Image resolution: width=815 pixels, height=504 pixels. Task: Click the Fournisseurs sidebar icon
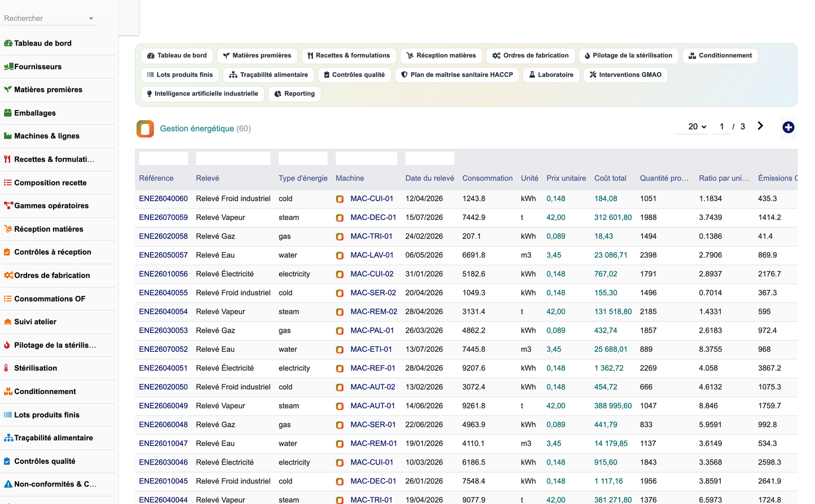(x=8, y=67)
